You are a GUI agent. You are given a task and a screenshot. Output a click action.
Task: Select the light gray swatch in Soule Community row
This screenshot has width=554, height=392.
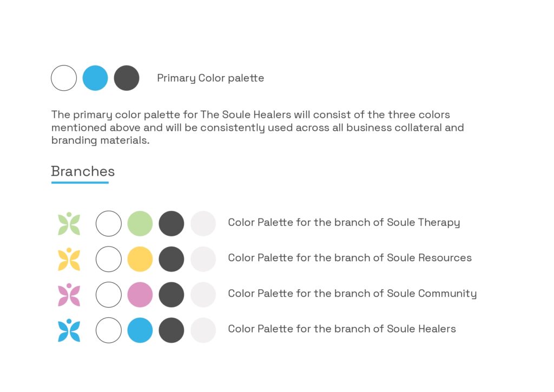(203, 295)
